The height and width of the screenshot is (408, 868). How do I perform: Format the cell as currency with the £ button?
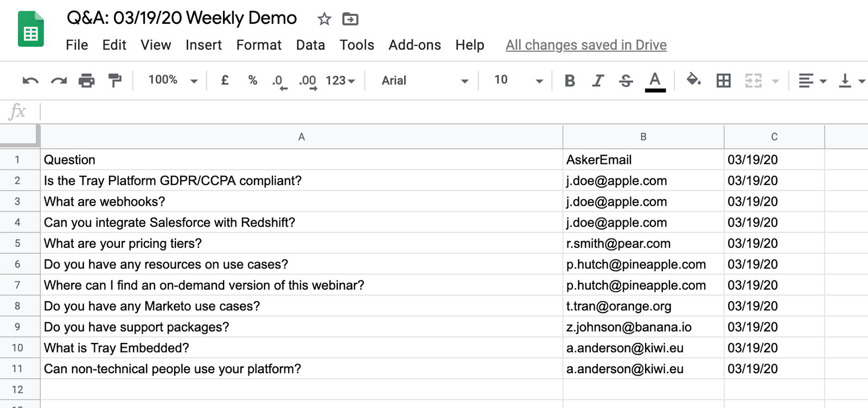[225, 80]
